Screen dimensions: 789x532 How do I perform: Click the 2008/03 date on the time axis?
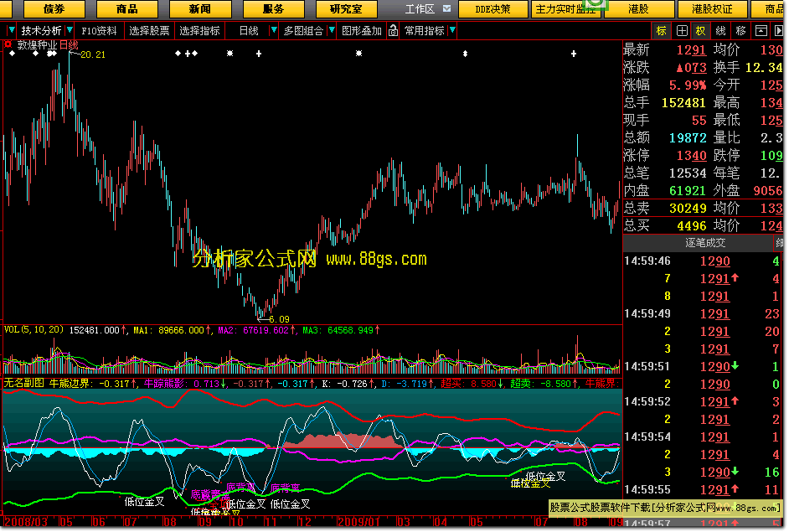tap(25, 521)
